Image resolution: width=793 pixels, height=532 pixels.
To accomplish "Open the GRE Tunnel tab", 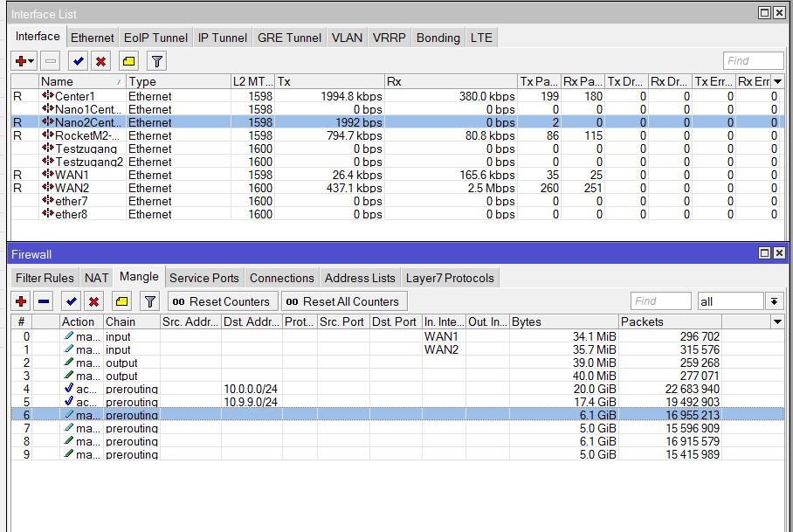I will point(289,38).
